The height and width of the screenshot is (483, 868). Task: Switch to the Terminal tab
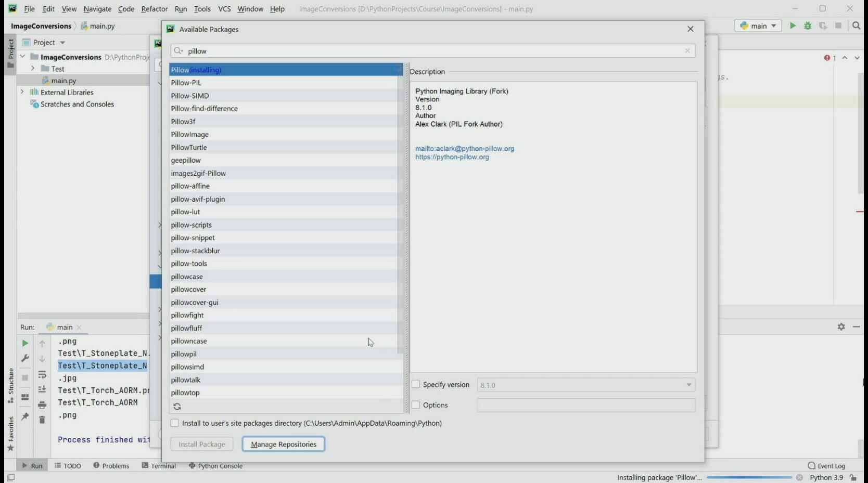[159, 466]
